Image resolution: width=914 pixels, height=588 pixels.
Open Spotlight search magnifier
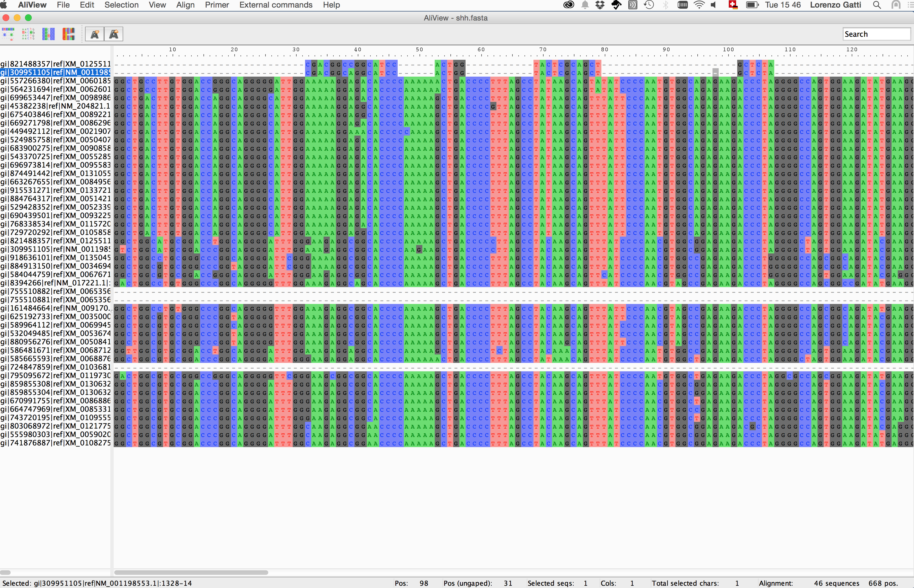coord(877,5)
